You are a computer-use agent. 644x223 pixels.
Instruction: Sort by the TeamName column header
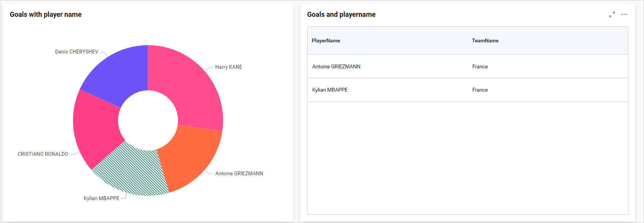[x=485, y=40]
